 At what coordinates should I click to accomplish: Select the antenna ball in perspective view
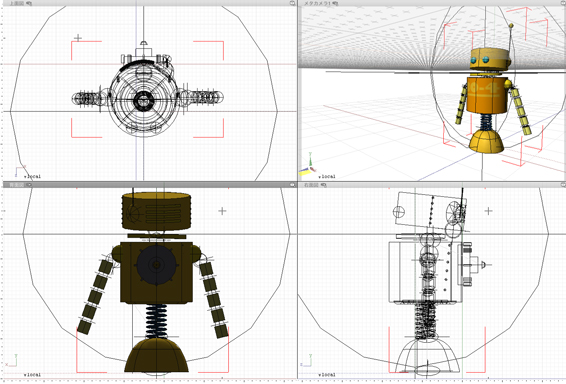click(511, 26)
